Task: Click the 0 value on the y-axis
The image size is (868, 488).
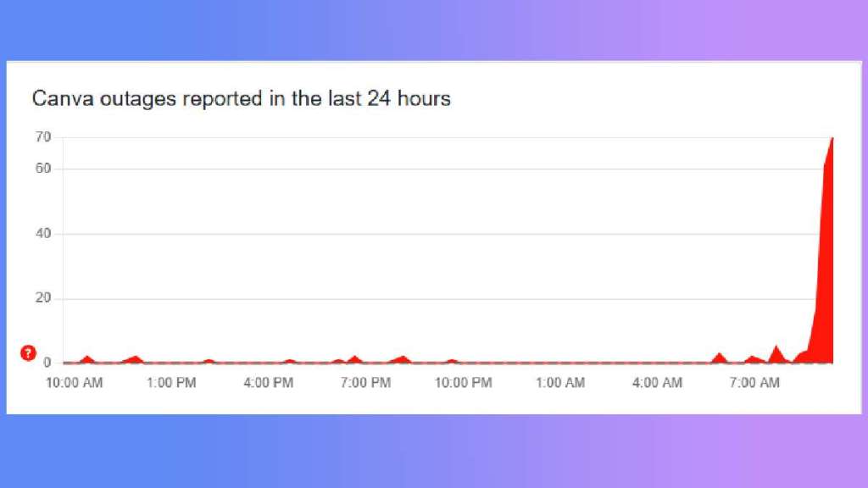Action: [x=47, y=363]
